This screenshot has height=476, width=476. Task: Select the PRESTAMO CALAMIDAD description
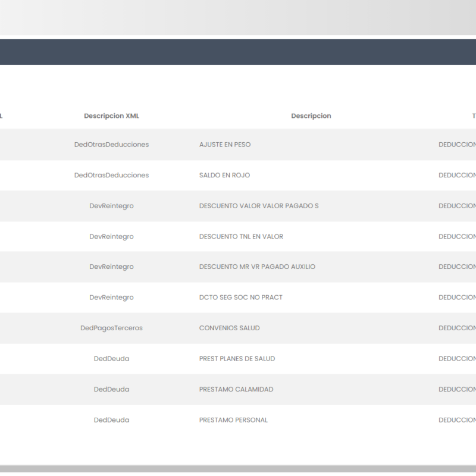(x=236, y=390)
